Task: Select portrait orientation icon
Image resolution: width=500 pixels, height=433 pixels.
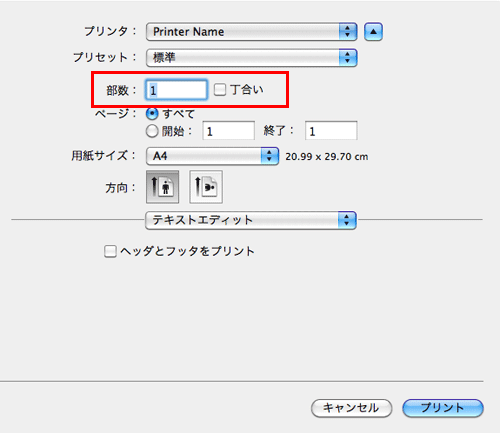Action: coord(162,187)
